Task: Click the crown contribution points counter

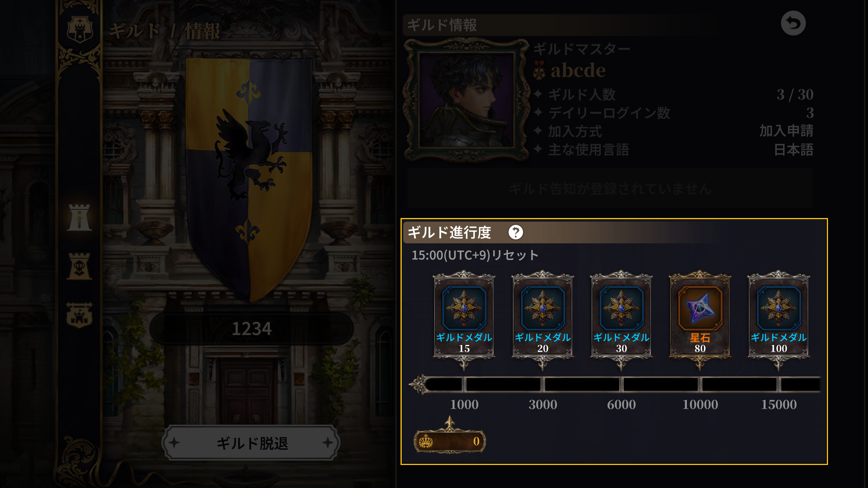Action: 450,441
